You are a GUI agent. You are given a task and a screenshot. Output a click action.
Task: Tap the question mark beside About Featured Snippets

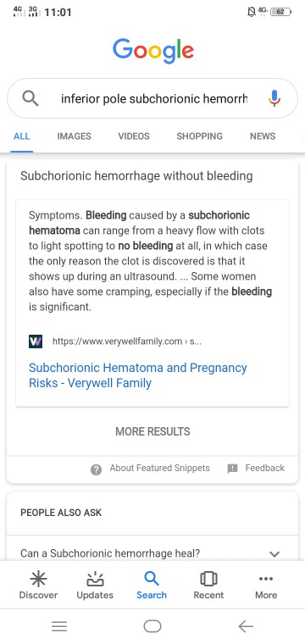[x=96, y=469]
